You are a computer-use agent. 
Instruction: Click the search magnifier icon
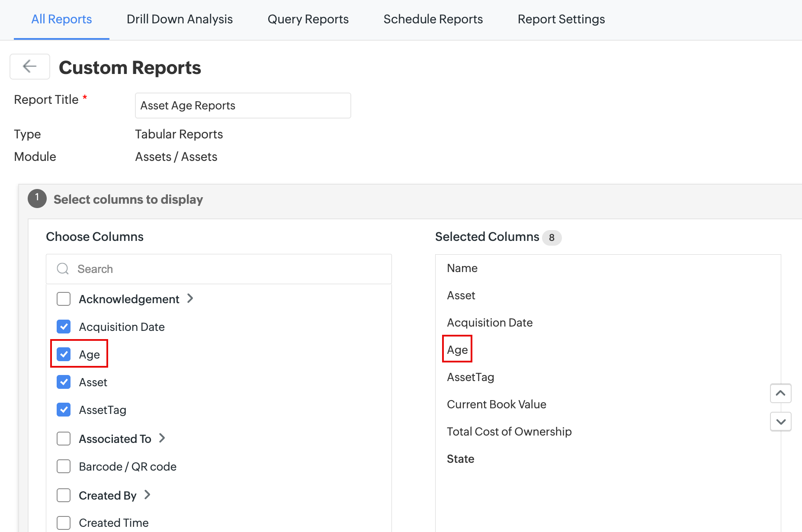[x=63, y=269]
